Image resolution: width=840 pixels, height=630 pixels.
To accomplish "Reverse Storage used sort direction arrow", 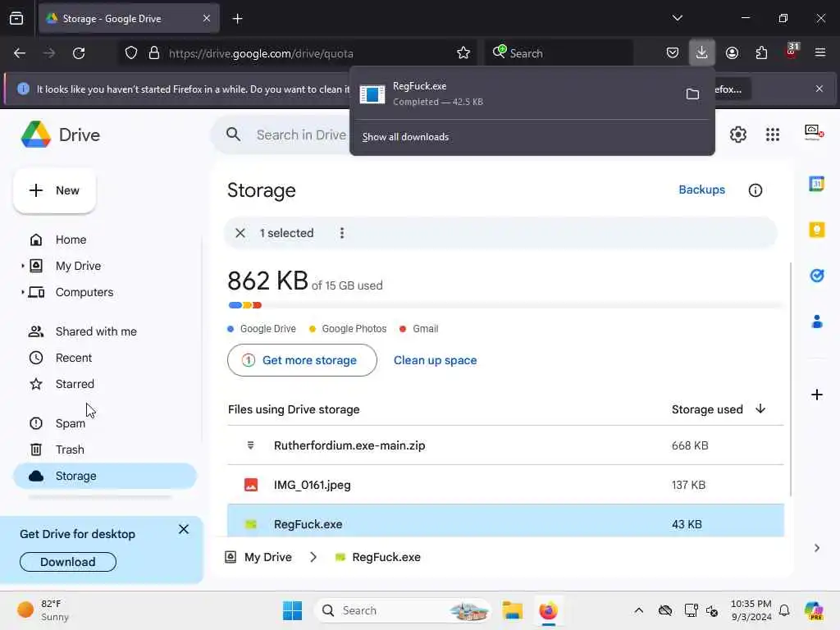I will [x=760, y=409].
